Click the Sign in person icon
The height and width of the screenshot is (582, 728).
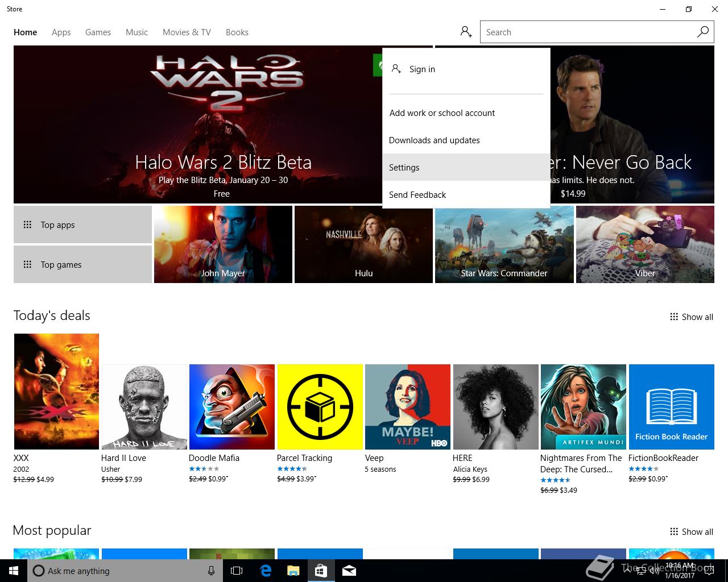396,69
